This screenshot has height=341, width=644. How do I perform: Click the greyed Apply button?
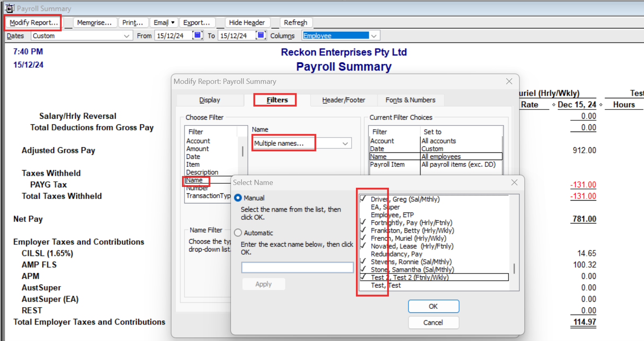264,284
